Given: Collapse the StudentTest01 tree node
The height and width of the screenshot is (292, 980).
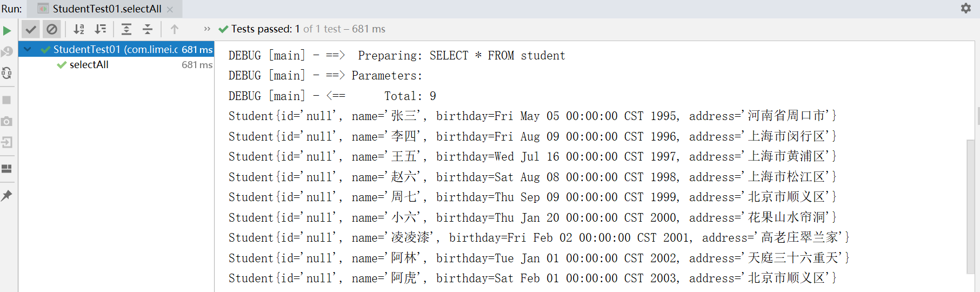Looking at the screenshot, I should pyautogui.click(x=28, y=49).
